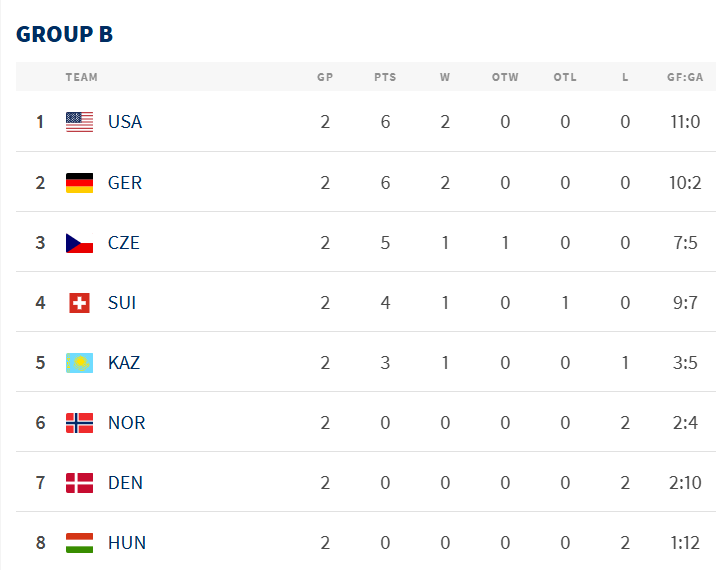Screen dimensions: 723x570
Task: Click the GF:GA column header
Action: click(x=685, y=77)
